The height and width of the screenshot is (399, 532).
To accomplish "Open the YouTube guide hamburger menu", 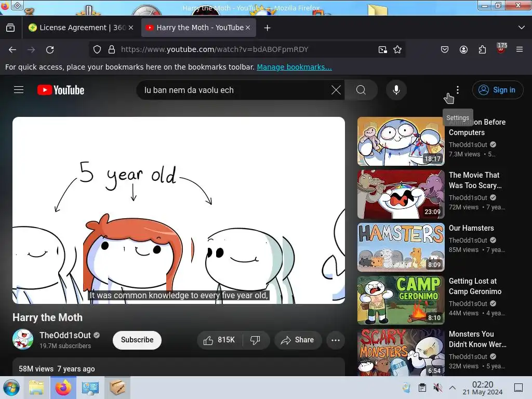I will pyautogui.click(x=19, y=90).
